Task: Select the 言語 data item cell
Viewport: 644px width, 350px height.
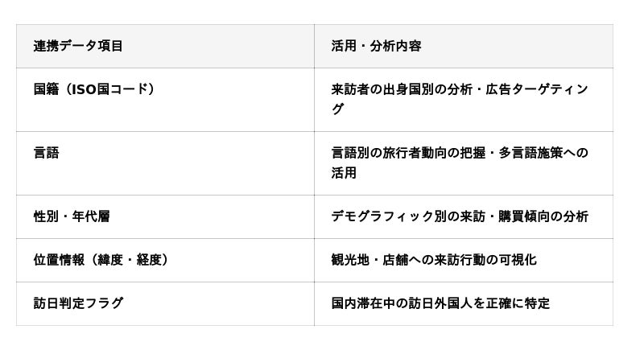Action: click(46, 153)
